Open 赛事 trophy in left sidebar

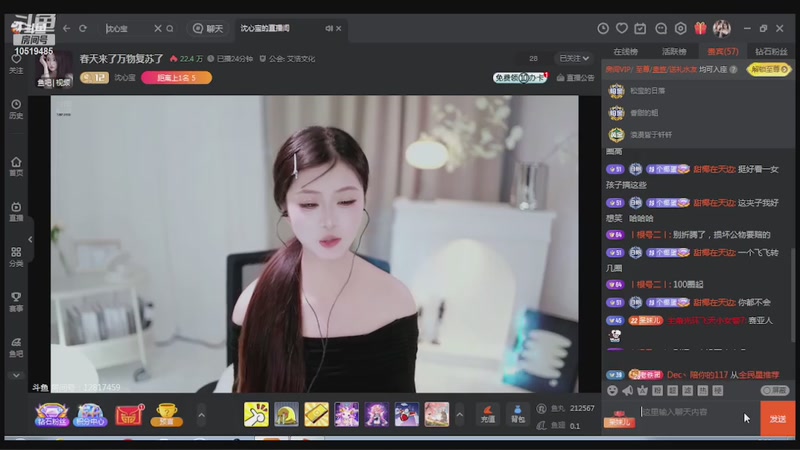[16, 302]
